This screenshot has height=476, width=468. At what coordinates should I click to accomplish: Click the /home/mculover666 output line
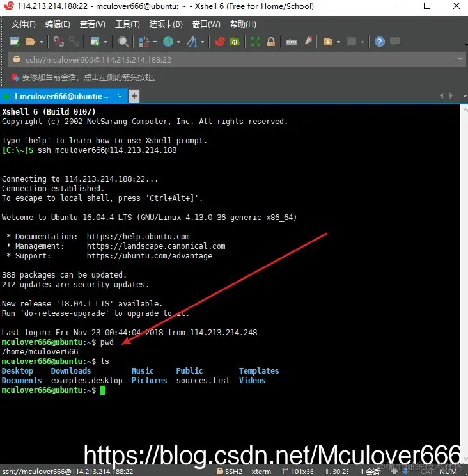pyautogui.click(x=40, y=351)
